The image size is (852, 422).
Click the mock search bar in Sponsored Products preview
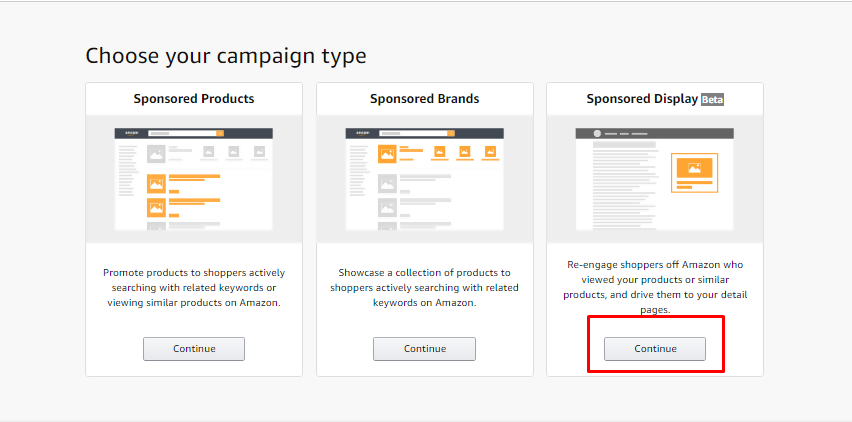point(186,133)
